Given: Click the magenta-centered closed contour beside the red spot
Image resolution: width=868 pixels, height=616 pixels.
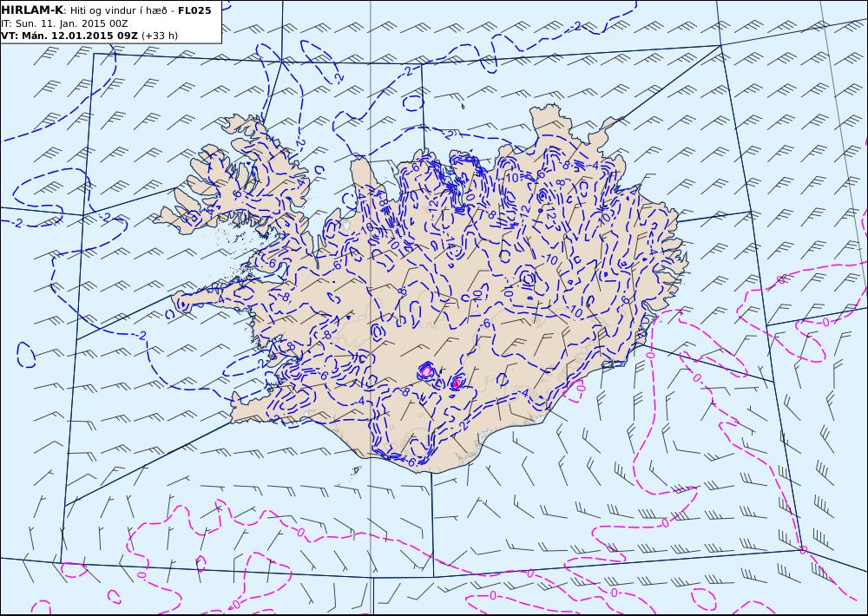Looking at the screenshot, I should coord(425,370).
